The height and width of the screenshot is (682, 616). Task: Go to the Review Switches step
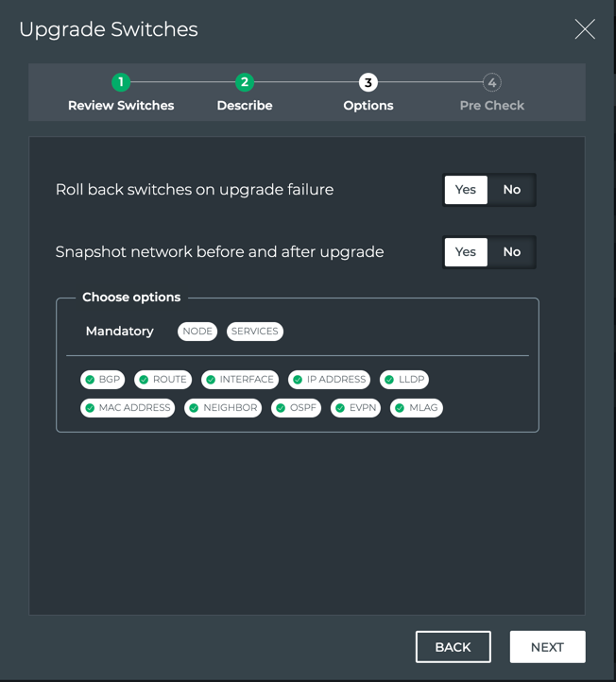[x=121, y=83]
